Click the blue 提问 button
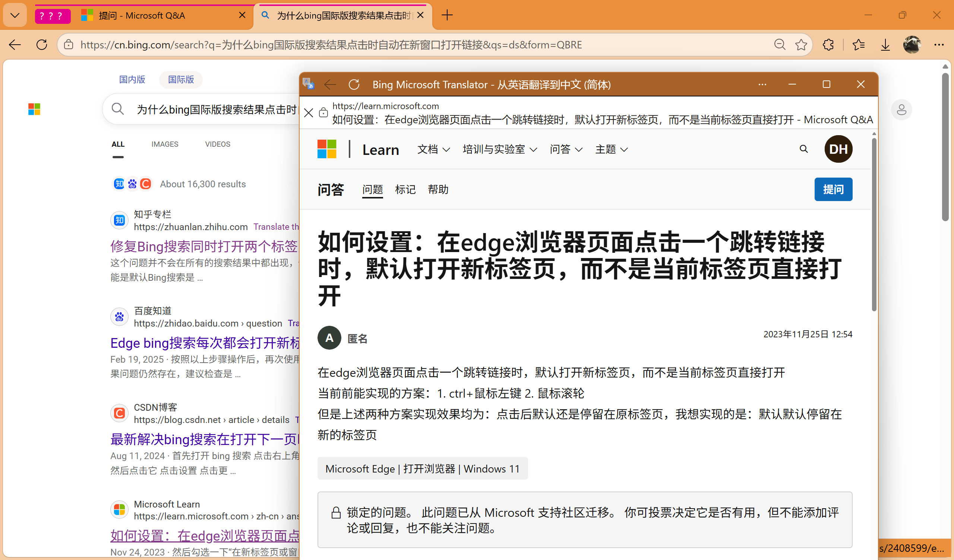 coord(833,189)
